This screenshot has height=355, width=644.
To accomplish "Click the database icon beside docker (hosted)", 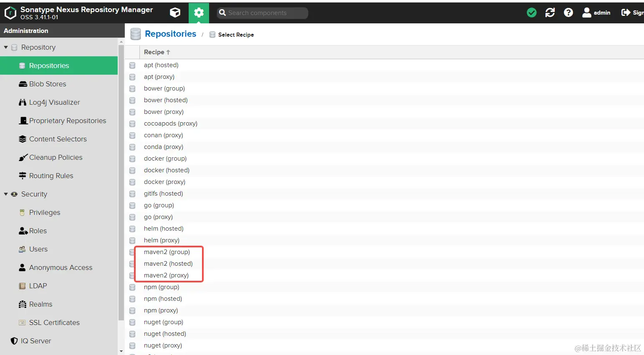I will (132, 170).
